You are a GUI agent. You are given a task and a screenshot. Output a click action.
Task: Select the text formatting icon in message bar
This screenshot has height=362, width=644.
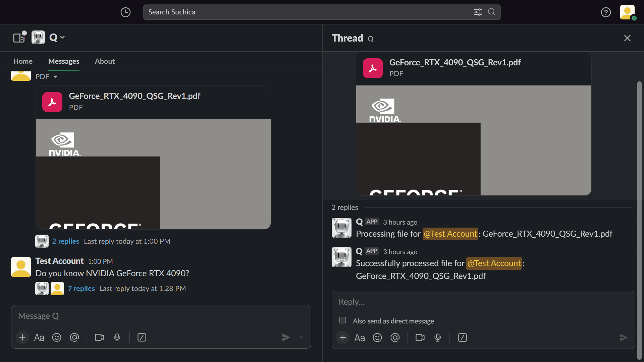(x=39, y=337)
